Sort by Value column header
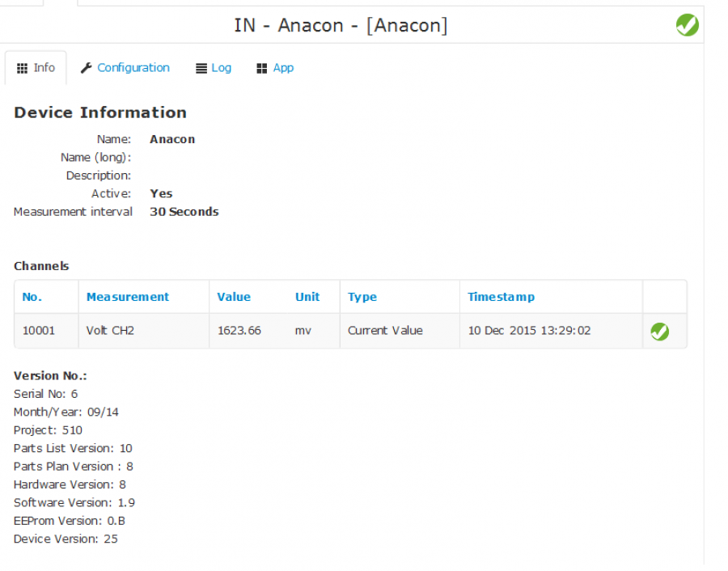728x571 pixels. pyautogui.click(x=234, y=297)
